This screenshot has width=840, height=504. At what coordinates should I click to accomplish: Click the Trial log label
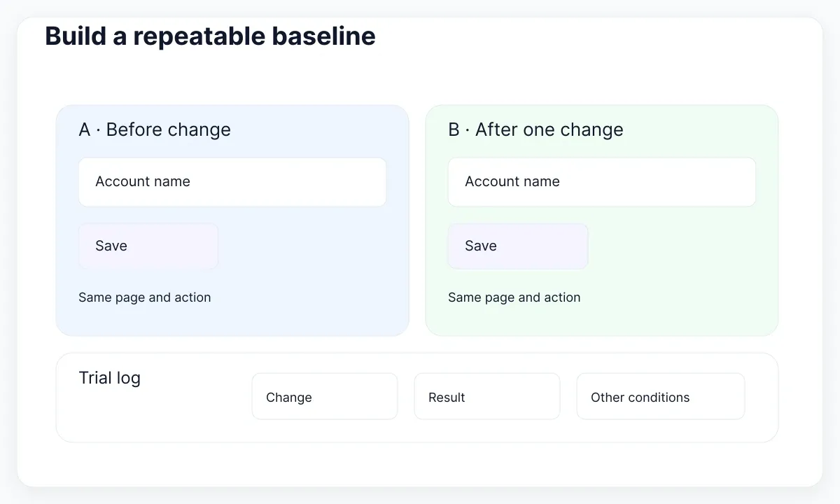point(110,378)
